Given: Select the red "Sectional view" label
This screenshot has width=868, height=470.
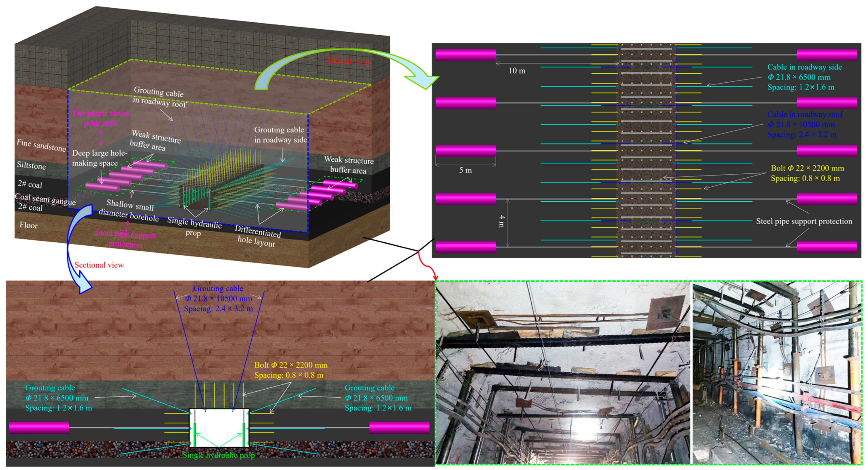Looking at the screenshot, I should [99, 265].
